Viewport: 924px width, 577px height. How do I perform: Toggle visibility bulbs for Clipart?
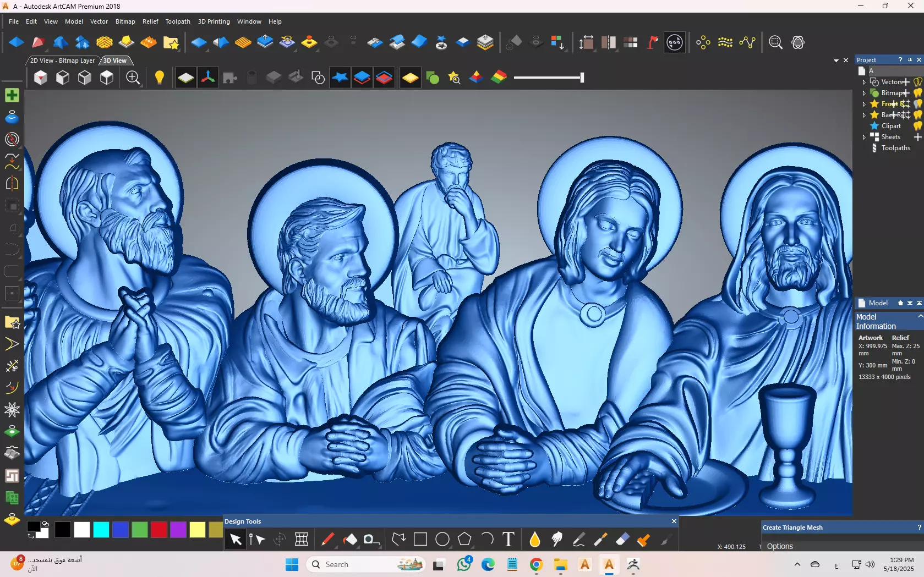pos(917,126)
